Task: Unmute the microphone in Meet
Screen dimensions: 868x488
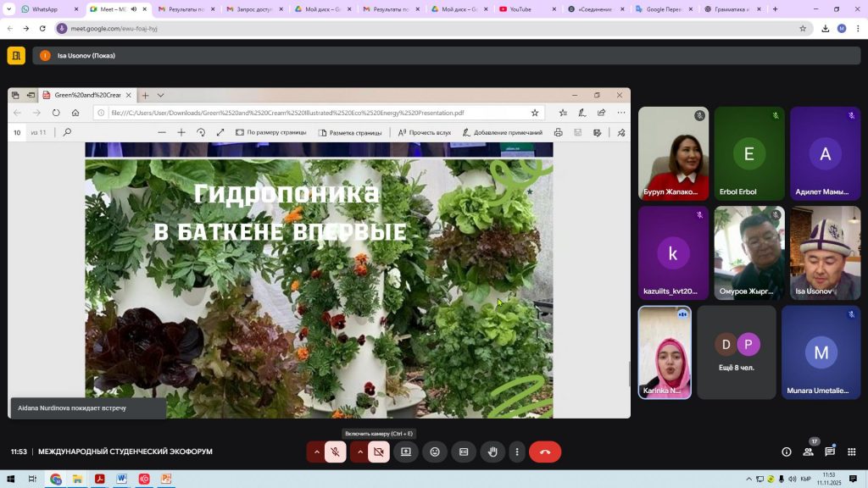Action: (x=336, y=452)
